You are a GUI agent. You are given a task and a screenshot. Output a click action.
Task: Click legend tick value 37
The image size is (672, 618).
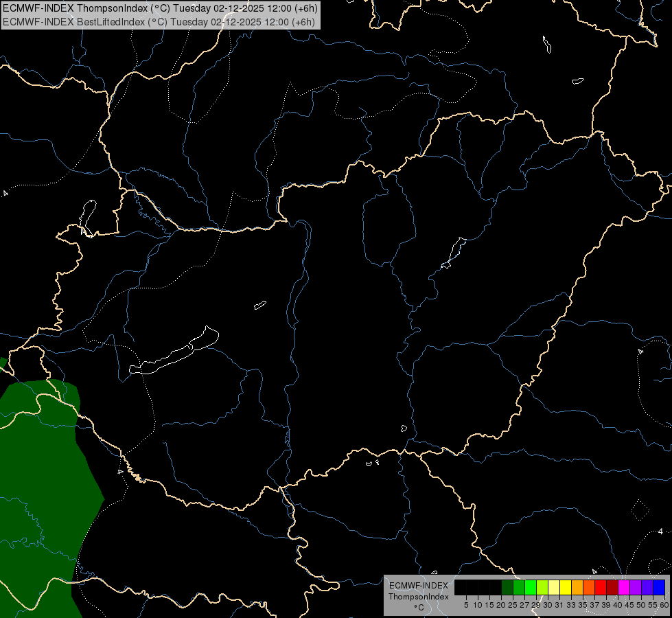click(595, 605)
